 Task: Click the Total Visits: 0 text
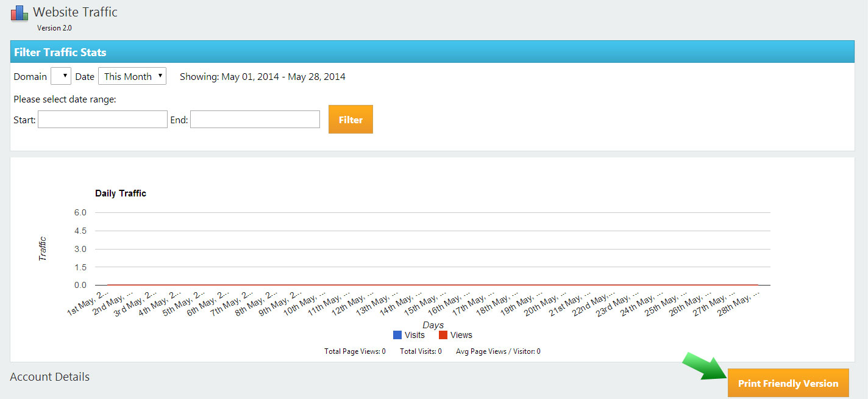click(421, 351)
